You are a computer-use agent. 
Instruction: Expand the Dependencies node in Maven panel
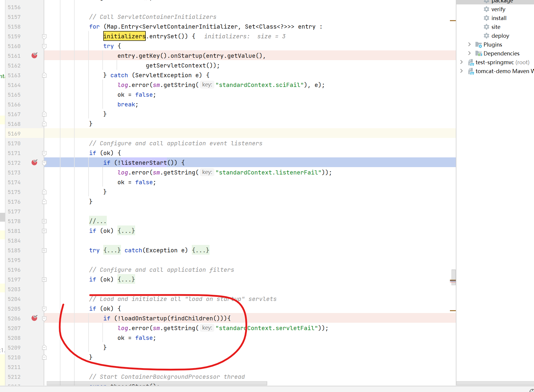coord(469,53)
